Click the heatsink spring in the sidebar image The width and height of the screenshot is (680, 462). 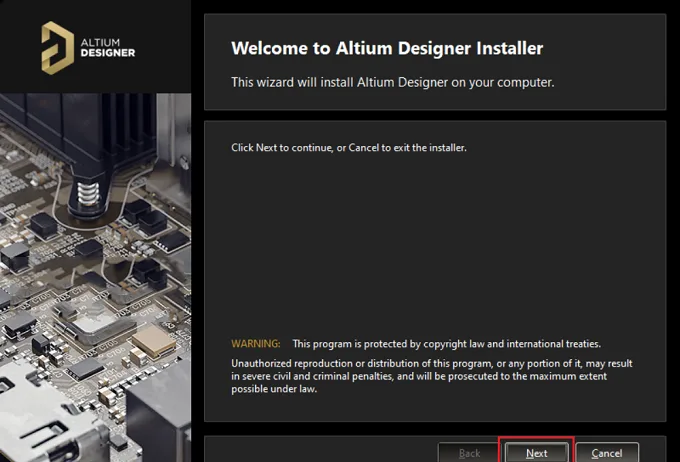pos(88,193)
